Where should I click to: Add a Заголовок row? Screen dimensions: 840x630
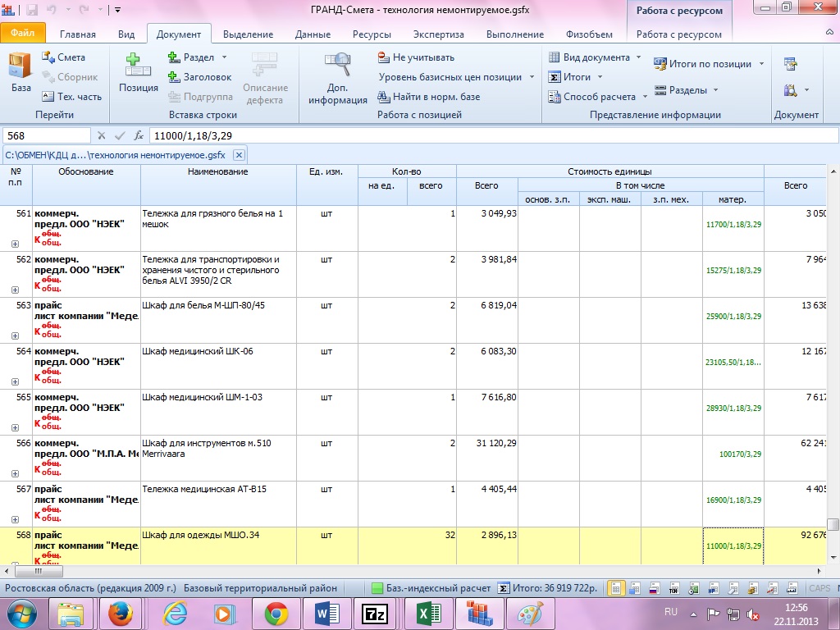click(x=199, y=77)
